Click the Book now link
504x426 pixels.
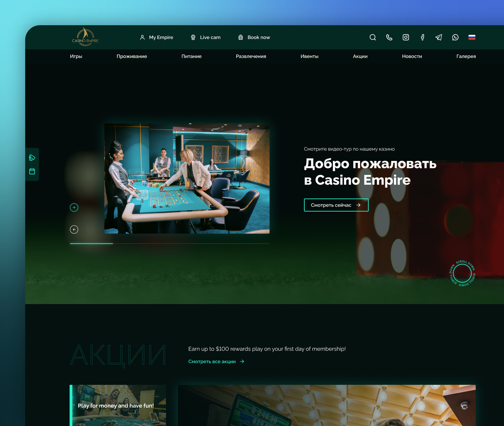coord(254,37)
